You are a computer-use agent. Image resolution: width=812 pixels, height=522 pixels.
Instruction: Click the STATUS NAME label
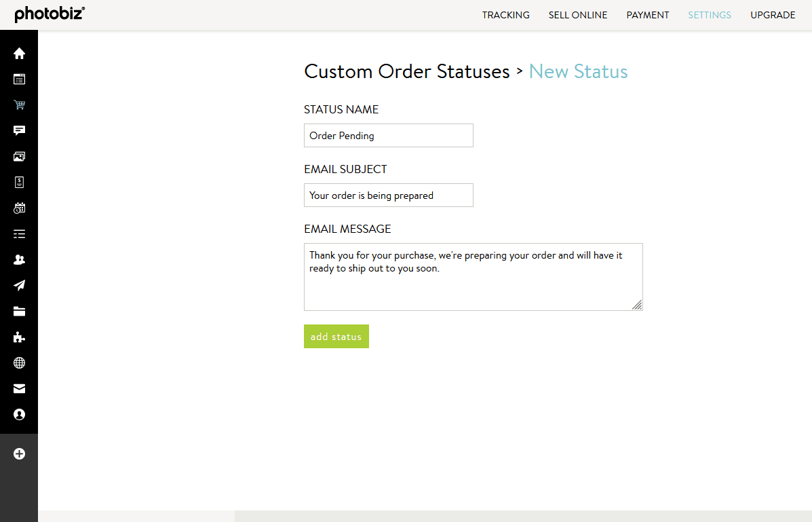click(341, 109)
